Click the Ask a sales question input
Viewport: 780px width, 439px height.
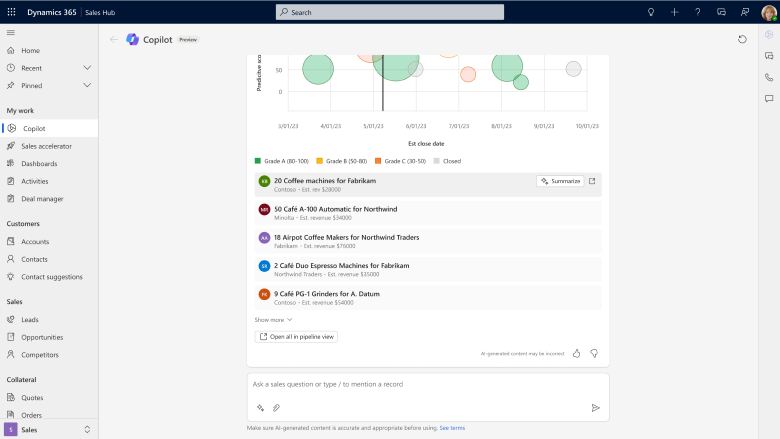click(428, 384)
